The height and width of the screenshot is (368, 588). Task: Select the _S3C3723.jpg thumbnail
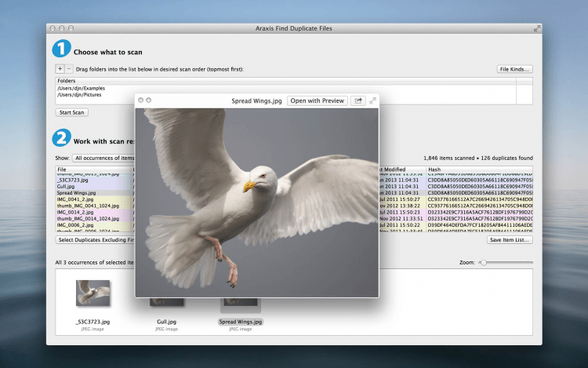coord(93,293)
